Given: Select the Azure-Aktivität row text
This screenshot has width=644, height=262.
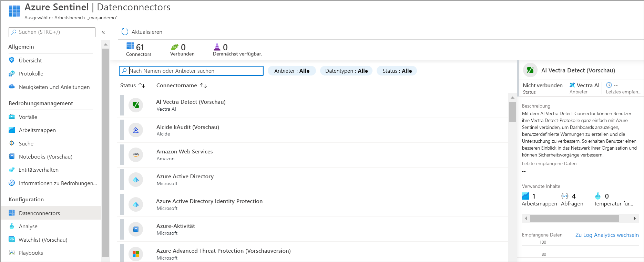Looking at the screenshot, I should click(176, 226).
